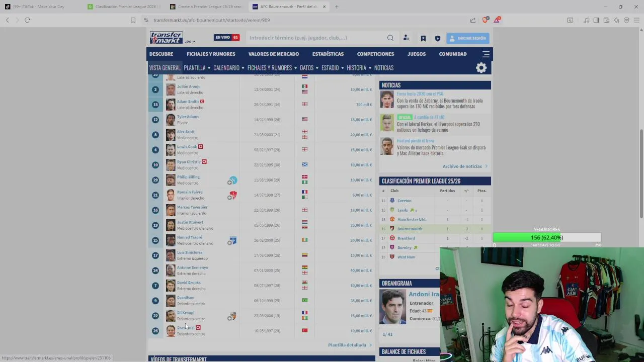Click the Brave Rewards triangle icon
Screen dimensions: 644x362
[497, 20]
